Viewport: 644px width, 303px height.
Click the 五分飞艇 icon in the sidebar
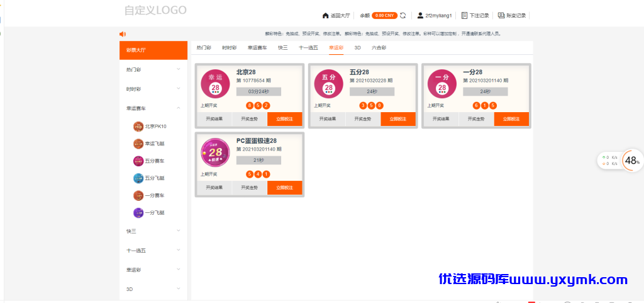click(138, 178)
